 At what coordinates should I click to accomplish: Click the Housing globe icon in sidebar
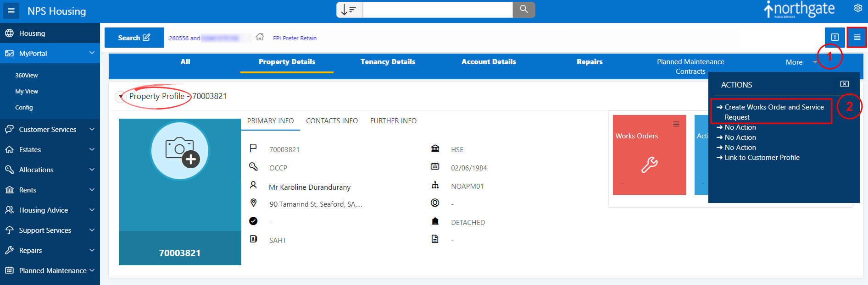pyautogui.click(x=9, y=33)
